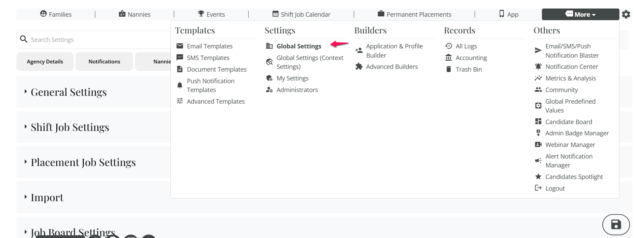Viewport: 644px width, 238px height.
Task: Click the Trash Bin icon
Action: [449, 69]
